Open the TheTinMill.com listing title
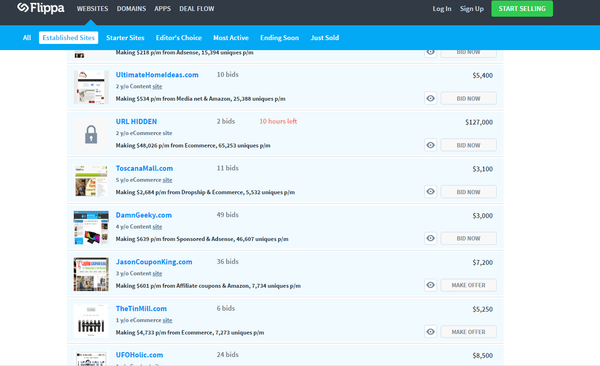This screenshot has width=600, height=366. coord(141,308)
